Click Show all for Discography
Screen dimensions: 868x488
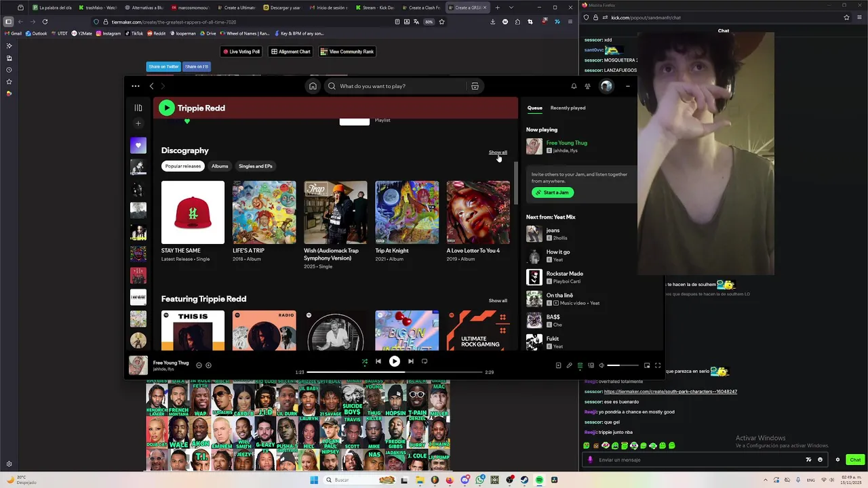(498, 152)
